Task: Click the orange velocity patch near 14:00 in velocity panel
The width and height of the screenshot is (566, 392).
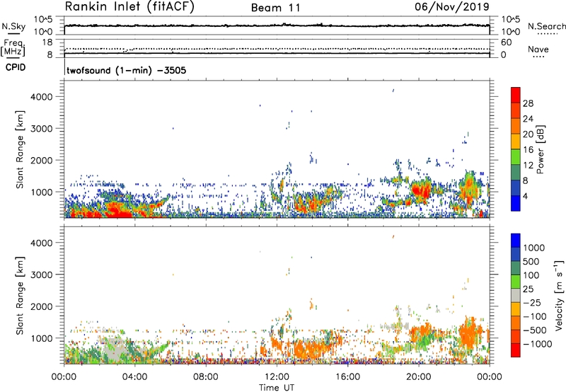Action: tap(311, 350)
